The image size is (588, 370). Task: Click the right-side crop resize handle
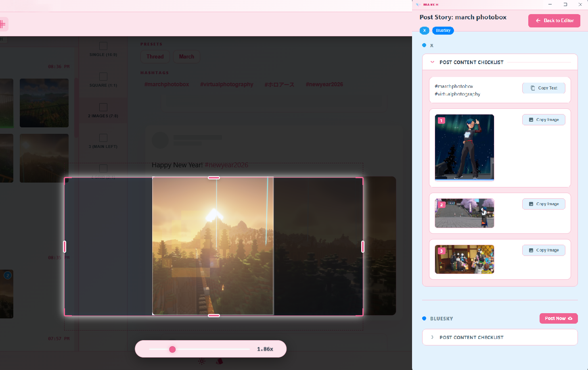coord(362,246)
